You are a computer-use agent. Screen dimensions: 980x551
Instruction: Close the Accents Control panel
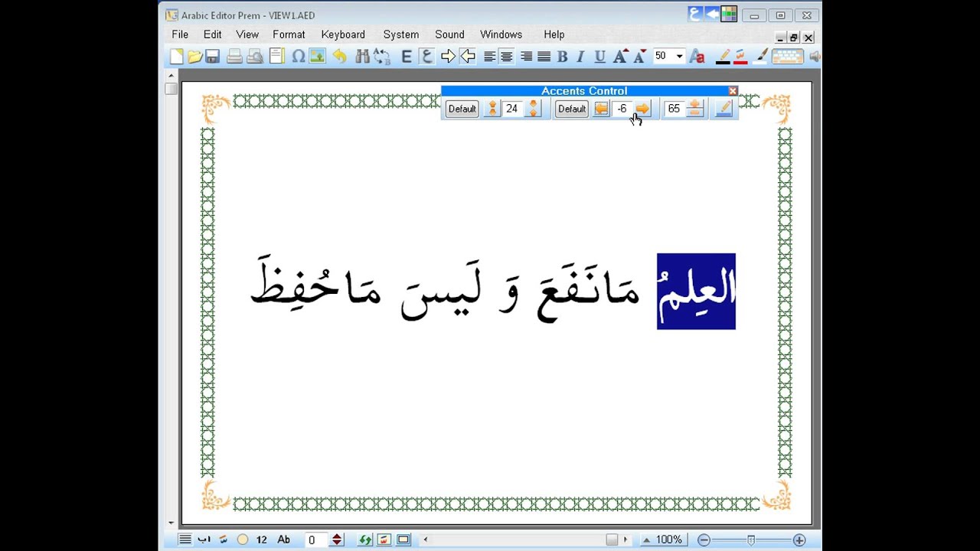733,91
